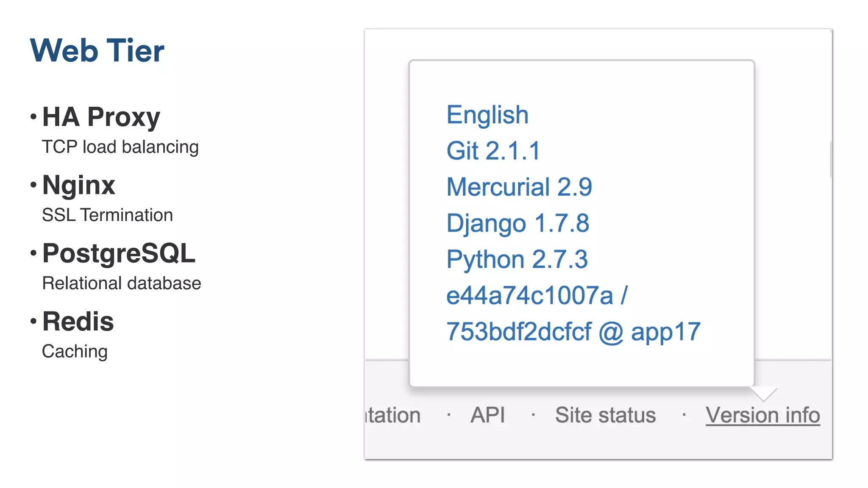Click the Web Tier slide title
The height and width of the screenshot is (488, 868).
(97, 50)
